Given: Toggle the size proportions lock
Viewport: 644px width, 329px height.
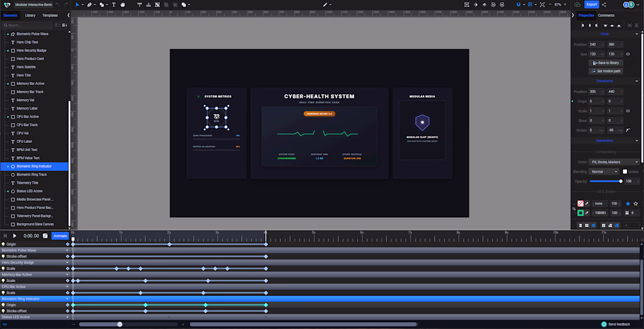Looking at the screenshot, I should pos(628,54).
